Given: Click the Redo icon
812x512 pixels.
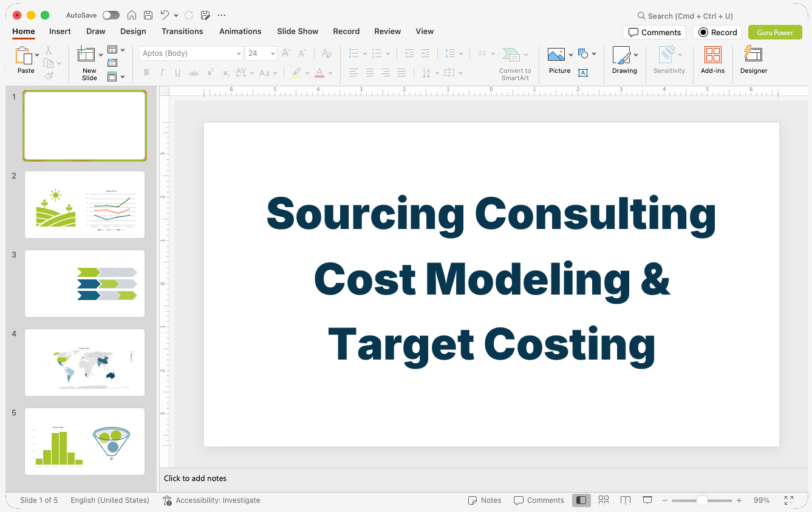Looking at the screenshot, I should [189, 15].
